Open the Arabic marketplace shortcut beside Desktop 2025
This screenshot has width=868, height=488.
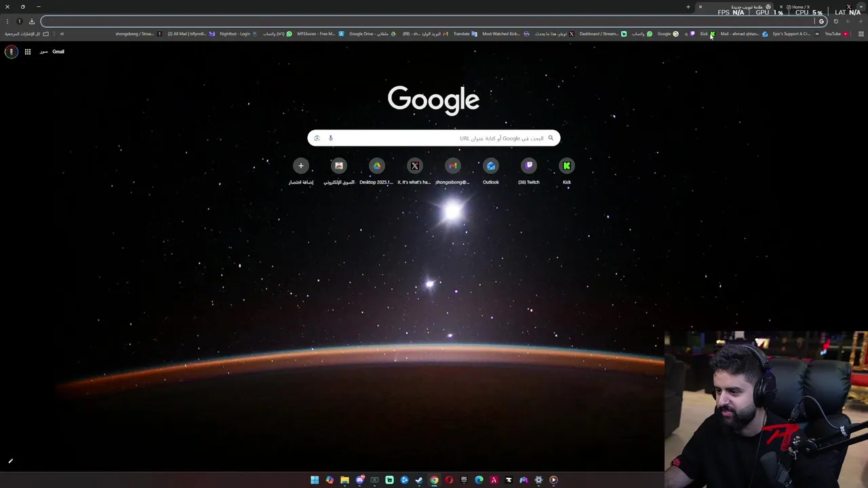(339, 171)
